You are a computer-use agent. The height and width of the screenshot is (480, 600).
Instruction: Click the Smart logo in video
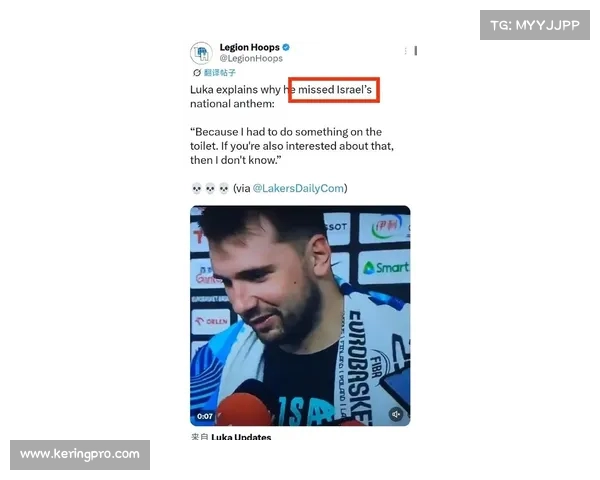click(386, 268)
